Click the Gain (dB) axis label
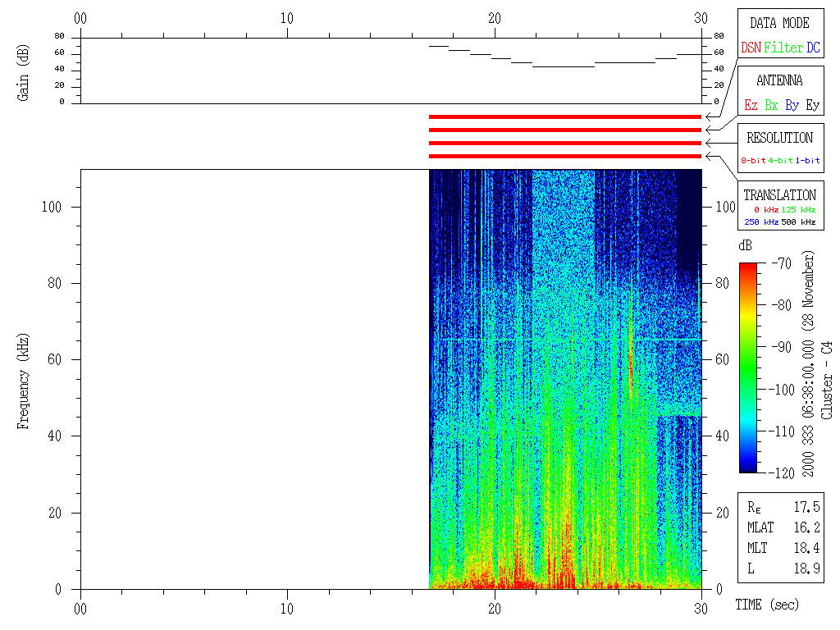 pyautogui.click(x=24, y=71)
